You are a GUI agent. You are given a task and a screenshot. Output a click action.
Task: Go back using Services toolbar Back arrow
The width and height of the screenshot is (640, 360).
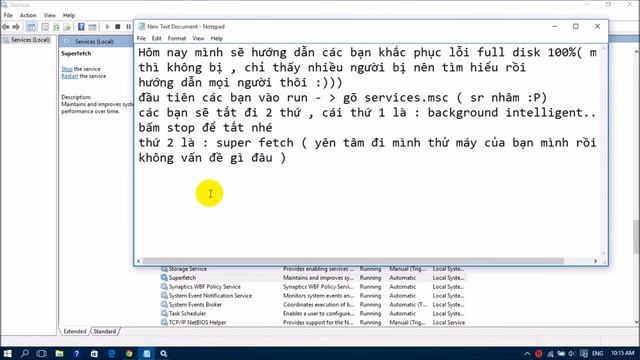(6, 27)
